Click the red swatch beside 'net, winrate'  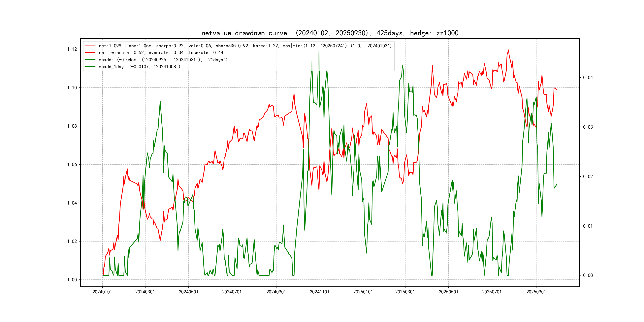pos(90,53)
